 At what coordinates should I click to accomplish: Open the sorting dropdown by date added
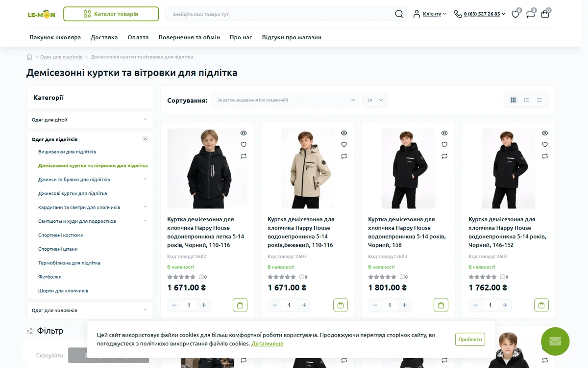click(286, 100)
